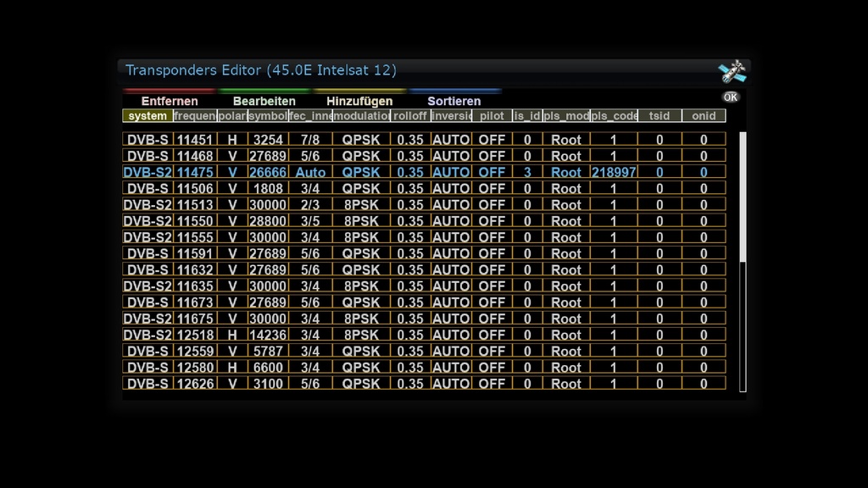Select frequency cell 11555

pos(195,237)
